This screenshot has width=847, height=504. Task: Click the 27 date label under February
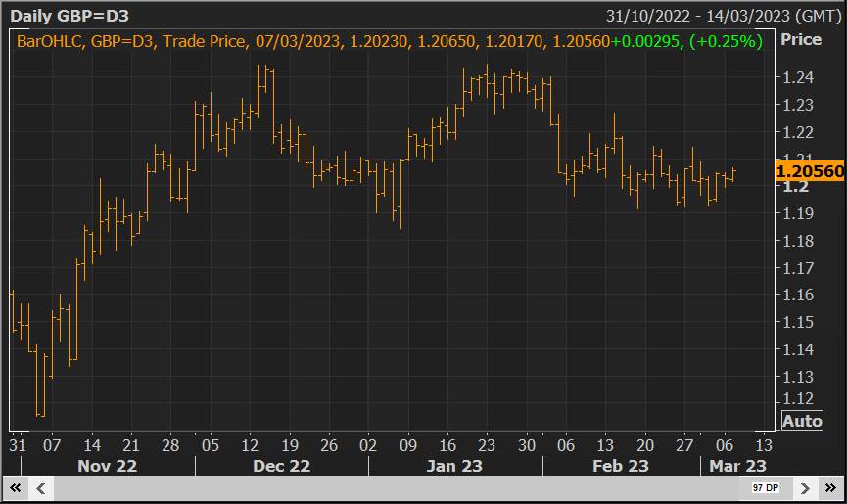684,445
